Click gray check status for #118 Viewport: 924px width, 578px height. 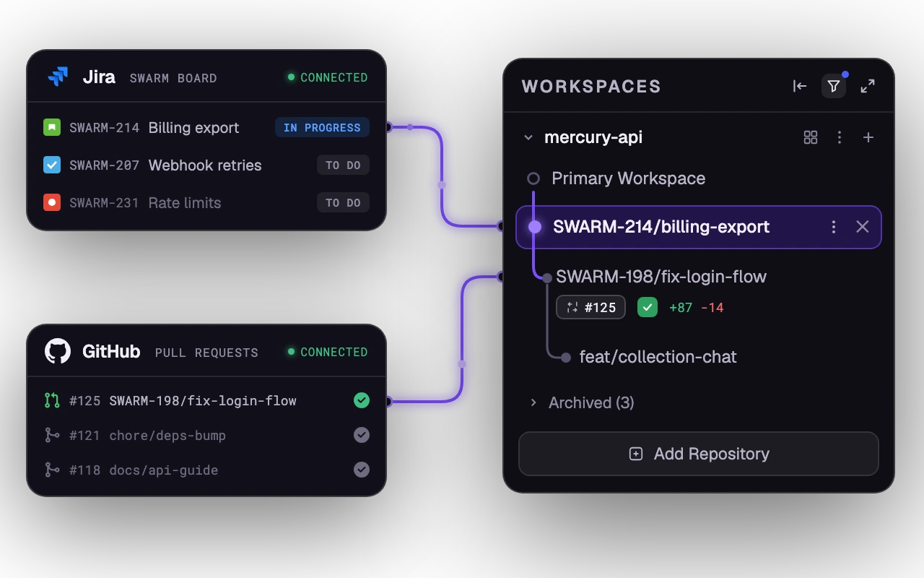coord(362,470)
